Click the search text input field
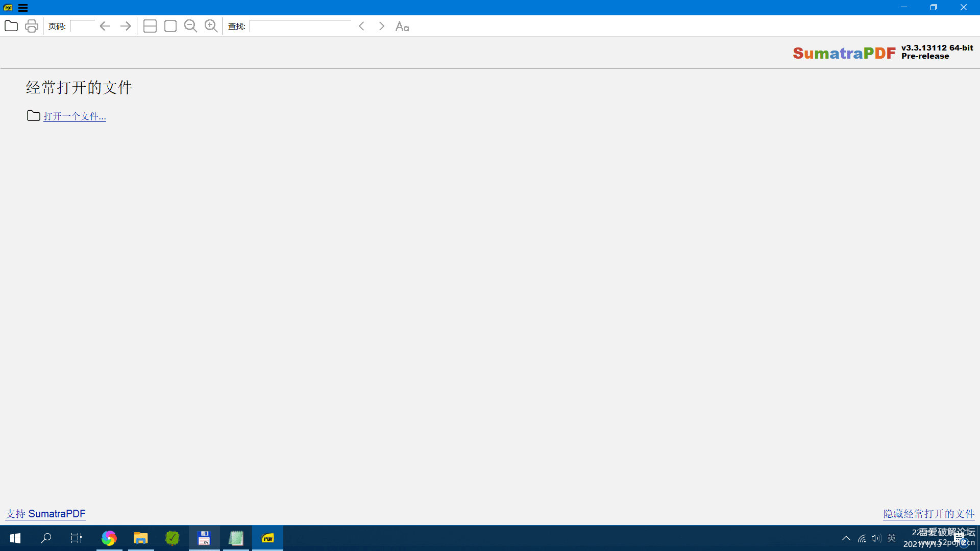The height and width of the screenshot is (551, 980). coord(301,26)
